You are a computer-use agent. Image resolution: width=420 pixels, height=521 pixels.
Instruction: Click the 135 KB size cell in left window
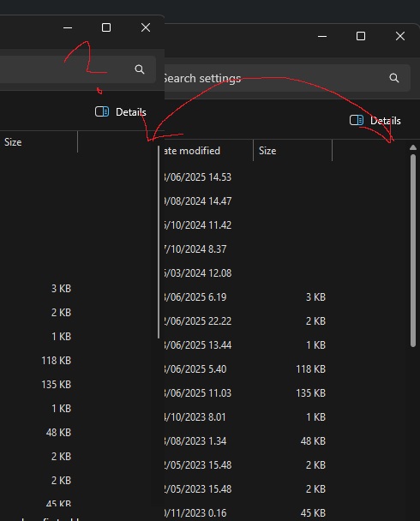tap(57, 385)
